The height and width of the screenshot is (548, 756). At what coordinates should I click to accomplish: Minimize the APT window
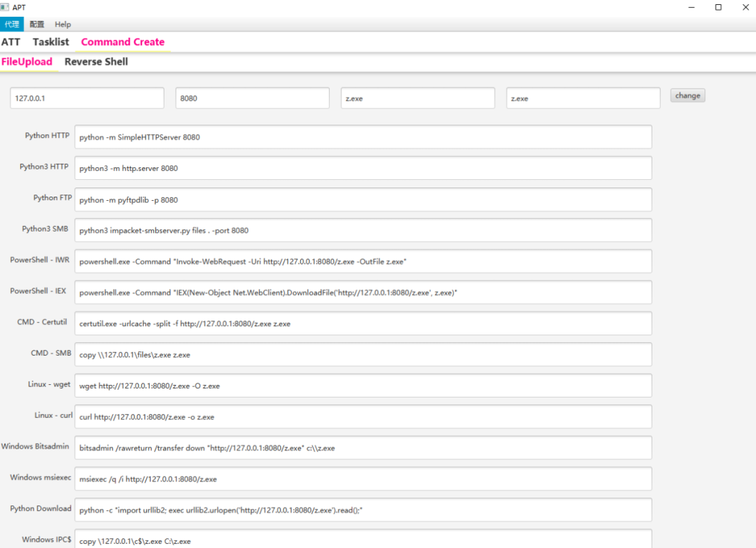point(692,7)
